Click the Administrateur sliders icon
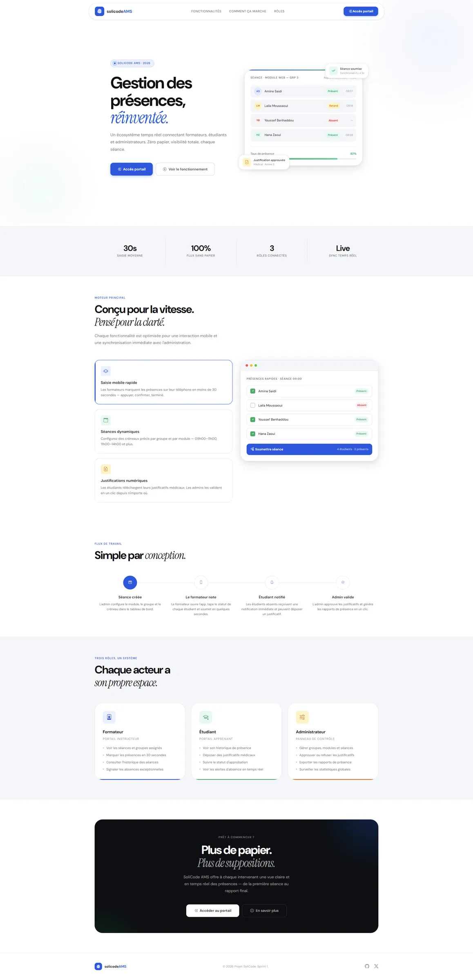Screen dimensions: 473x980 tap(302, 717)
